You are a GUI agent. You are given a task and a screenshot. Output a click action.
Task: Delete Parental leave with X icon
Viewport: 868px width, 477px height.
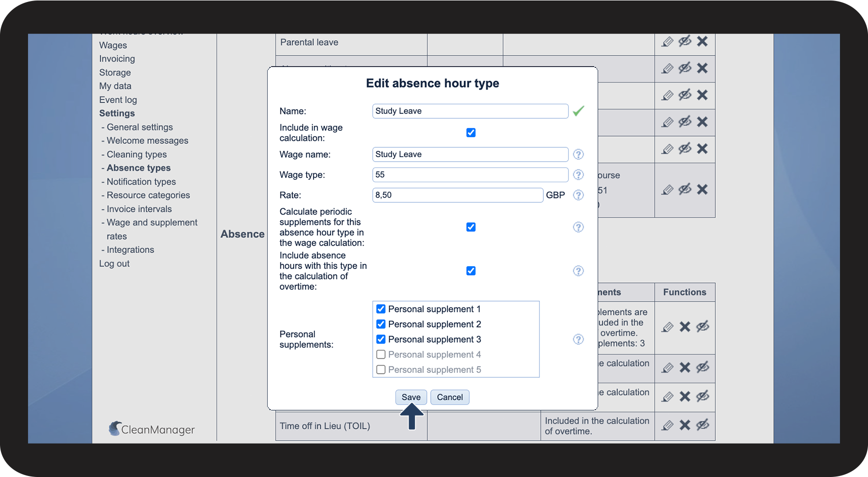[702, 41]
